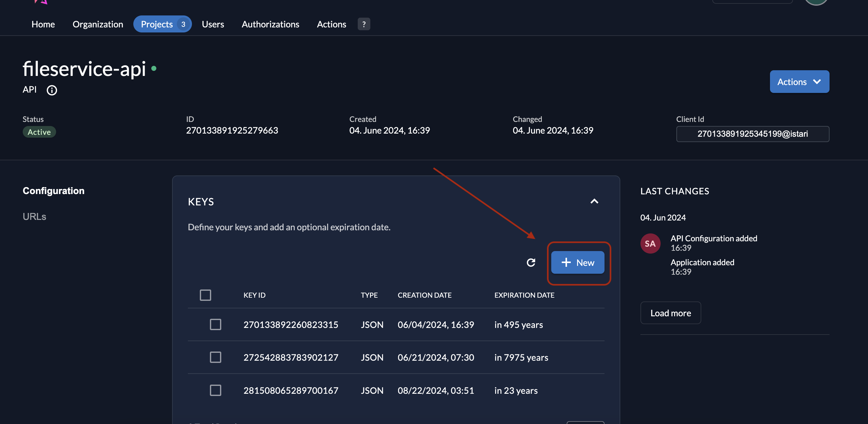
Task: Select the Configuration sidebar item
Action: click(54, 191)
